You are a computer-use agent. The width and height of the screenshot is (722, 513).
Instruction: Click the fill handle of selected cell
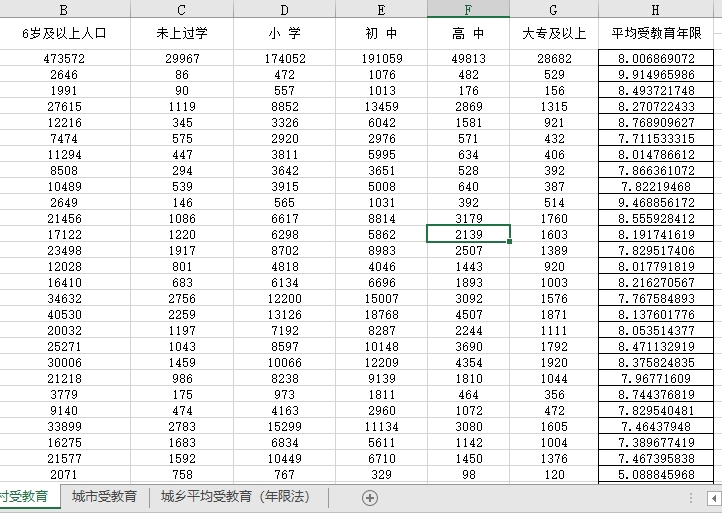(x=510, y=241)
